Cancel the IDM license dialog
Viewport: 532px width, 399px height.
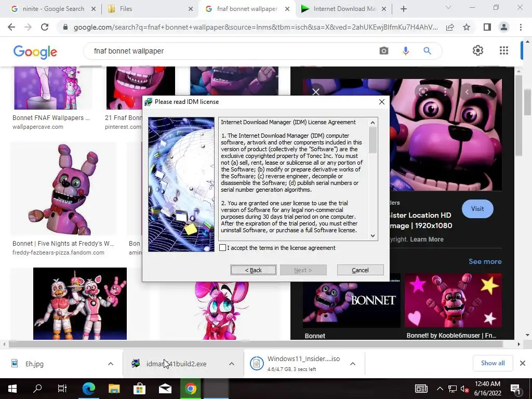361,270
